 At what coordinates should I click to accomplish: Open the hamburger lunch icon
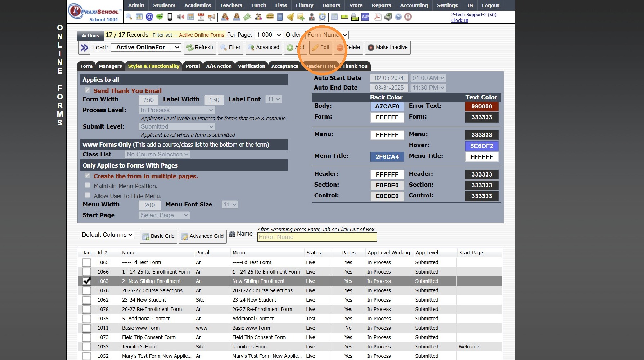tap(270, 17)
